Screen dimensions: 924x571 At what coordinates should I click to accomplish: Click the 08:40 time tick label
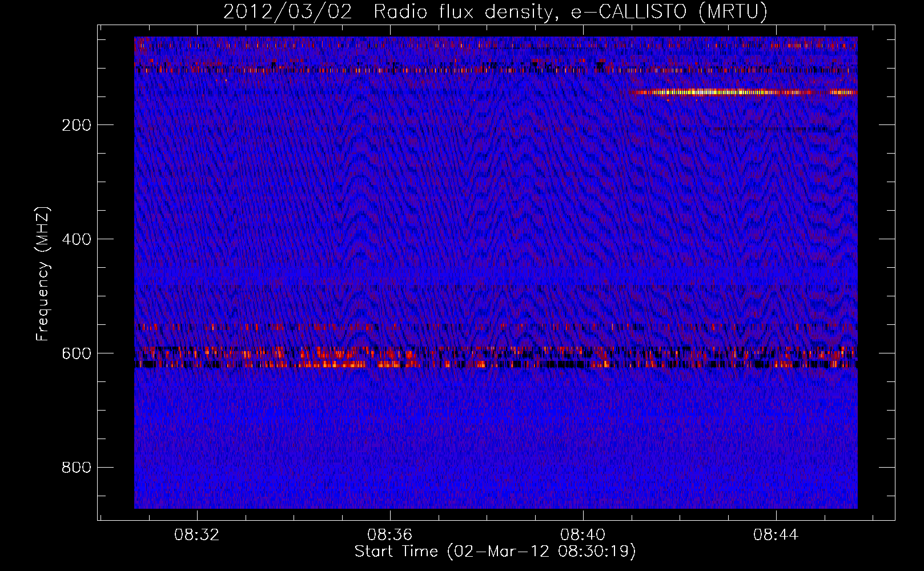tap(583, 535)
